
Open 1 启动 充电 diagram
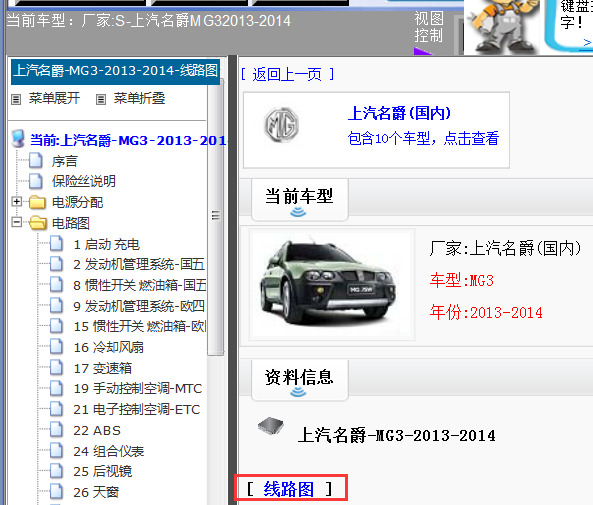coord(107,244)
